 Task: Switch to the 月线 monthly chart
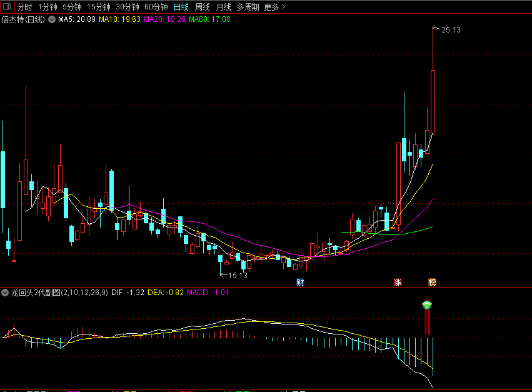pyautogui.click(x=223, y=7)
